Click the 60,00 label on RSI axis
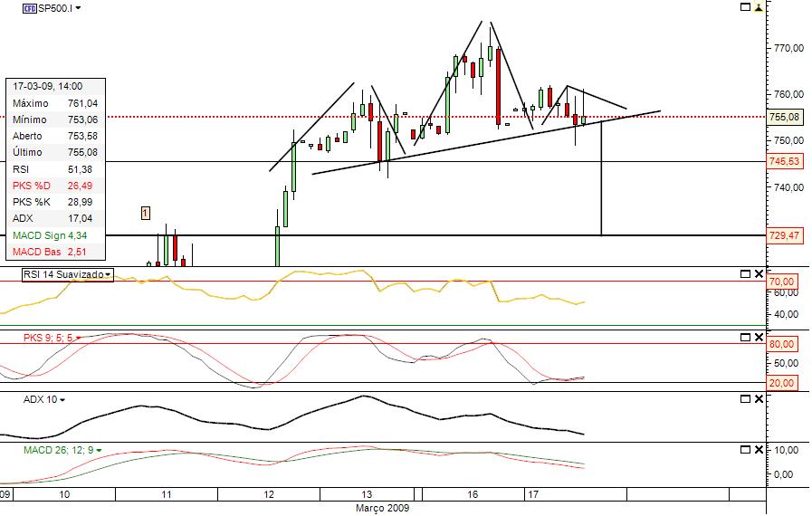This screenshot has width=812, height=516. tap(787, 293)
